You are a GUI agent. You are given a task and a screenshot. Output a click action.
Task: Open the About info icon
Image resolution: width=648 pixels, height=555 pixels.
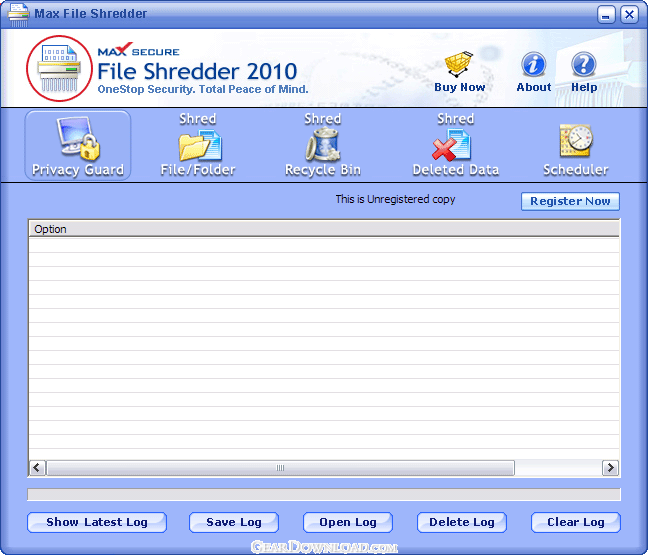[x=533, y=64]
